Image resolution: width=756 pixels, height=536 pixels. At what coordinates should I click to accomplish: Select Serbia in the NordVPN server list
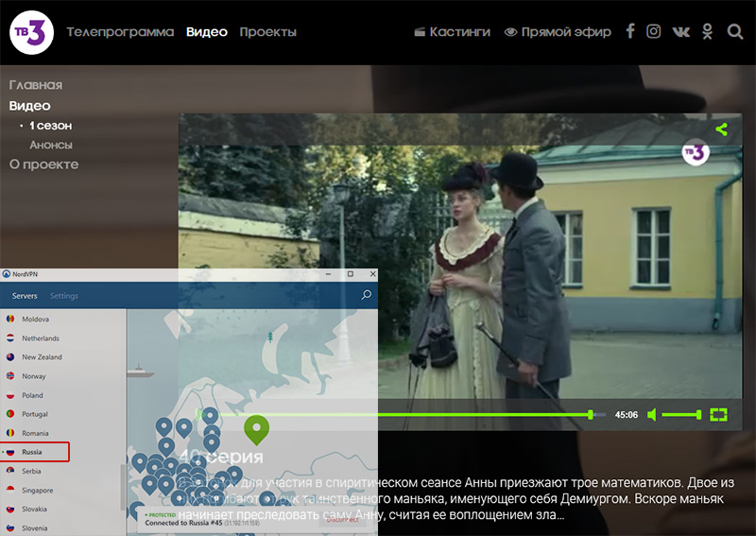(62, 471)
